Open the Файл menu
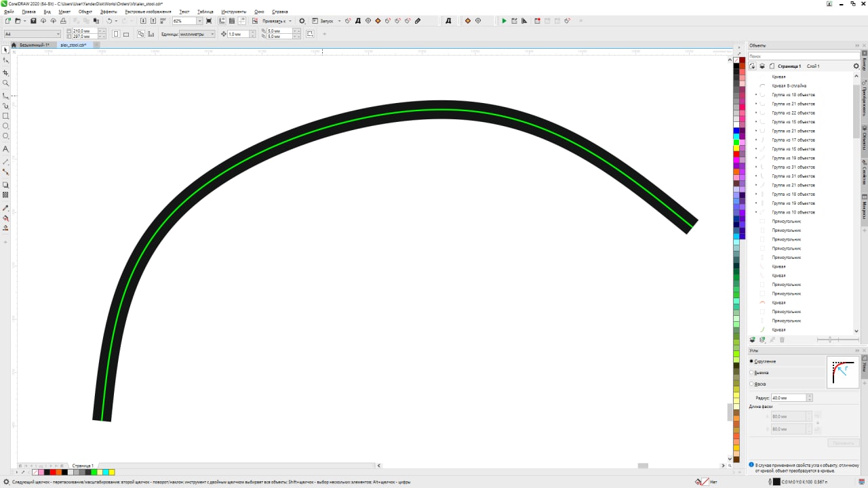 (9, 12)
